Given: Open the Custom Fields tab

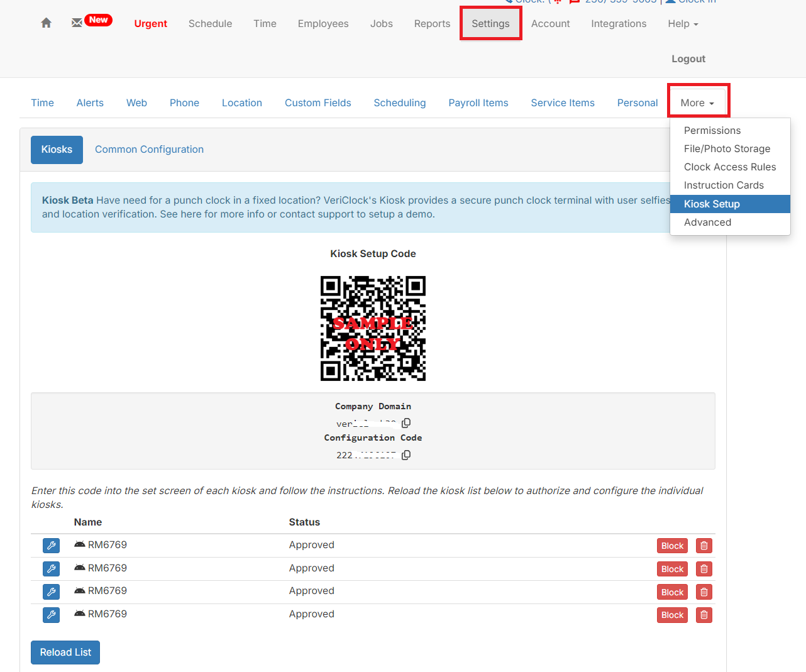Looking at the screenshot, I should click(318, 103).
